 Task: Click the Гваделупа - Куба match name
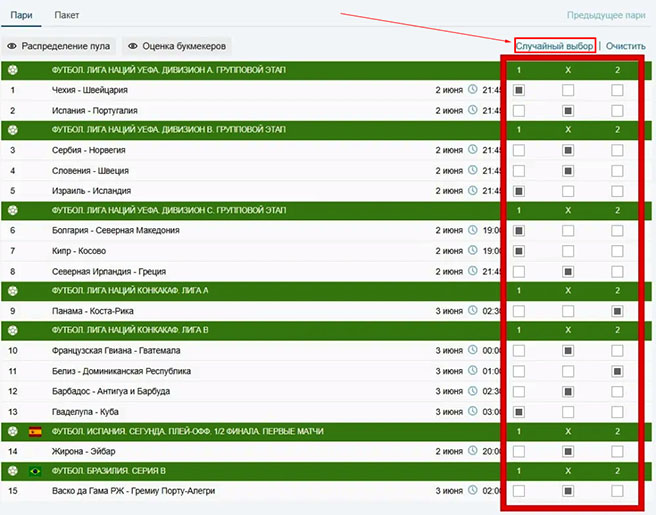coord(85,412)
